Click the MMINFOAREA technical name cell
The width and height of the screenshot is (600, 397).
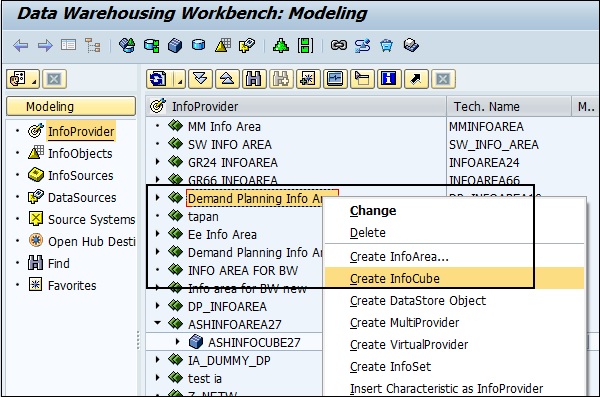486,126
